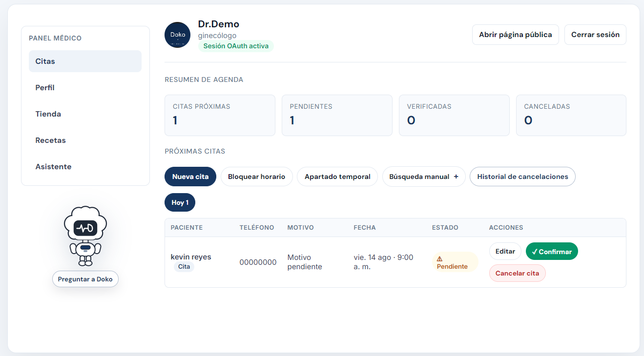The image size is (644, 356).
Task: Click the Pendiente status badge
Action: [455, 262]
